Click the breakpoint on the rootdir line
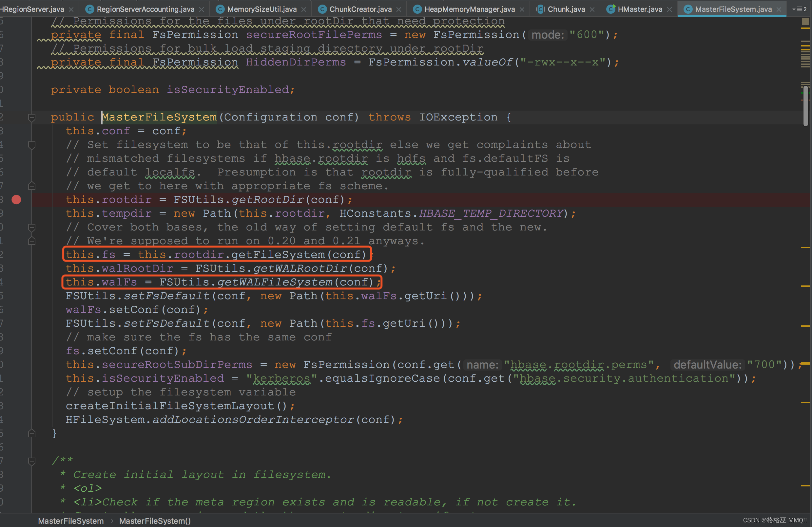The width and height of the screenshot is (812, 527). (x=16, y=200)
